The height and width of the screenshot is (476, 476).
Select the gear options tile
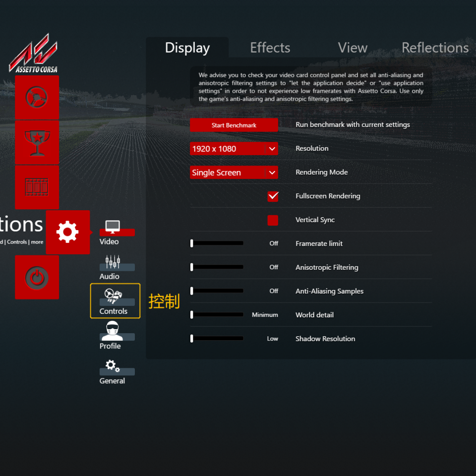68,232
